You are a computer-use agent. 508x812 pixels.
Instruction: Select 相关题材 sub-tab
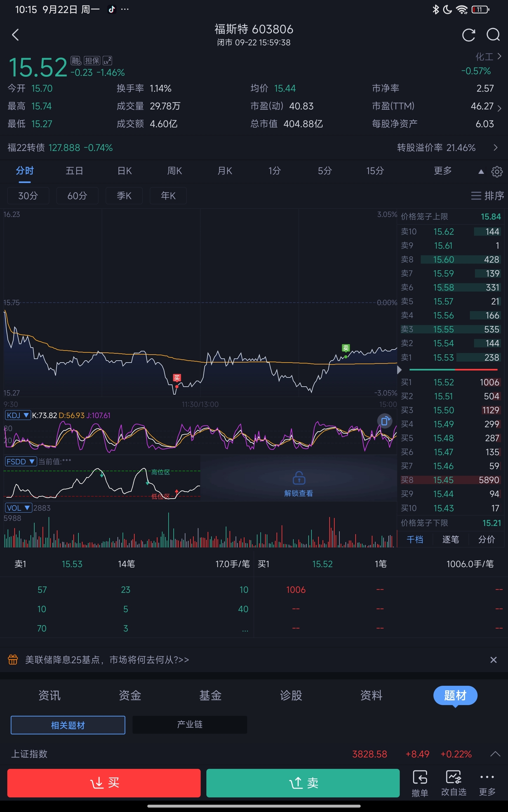coord(68,725)
